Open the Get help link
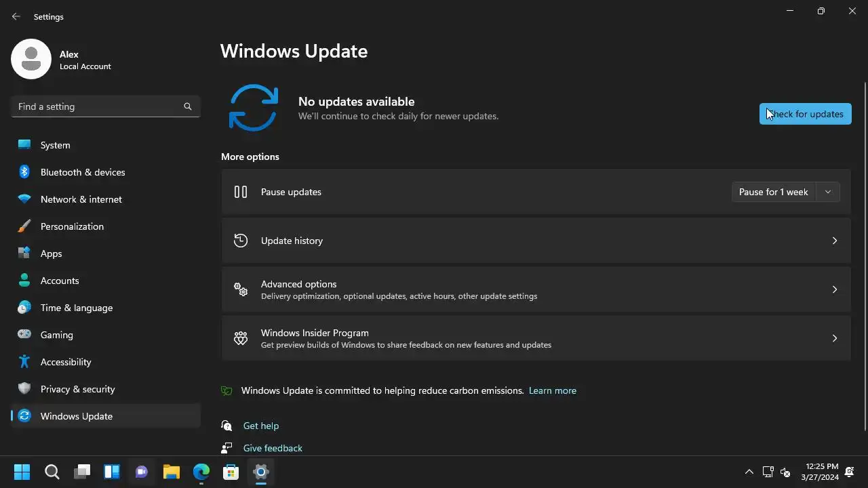 [x=261, y=426]
